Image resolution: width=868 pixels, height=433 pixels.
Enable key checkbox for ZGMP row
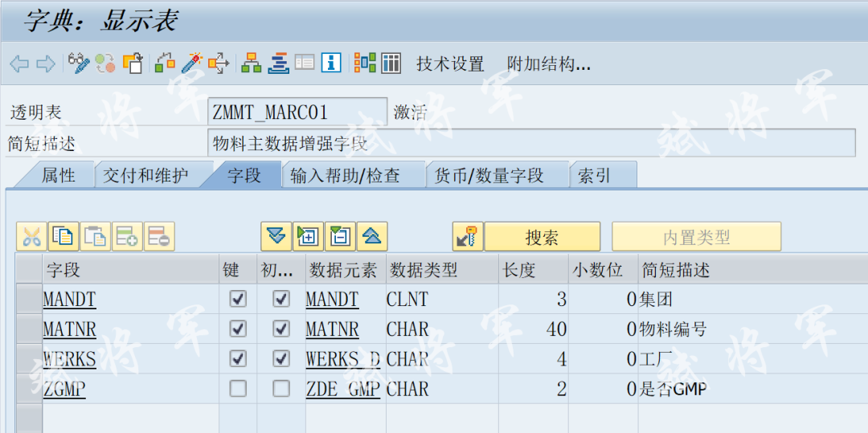[x=238, y=390]
